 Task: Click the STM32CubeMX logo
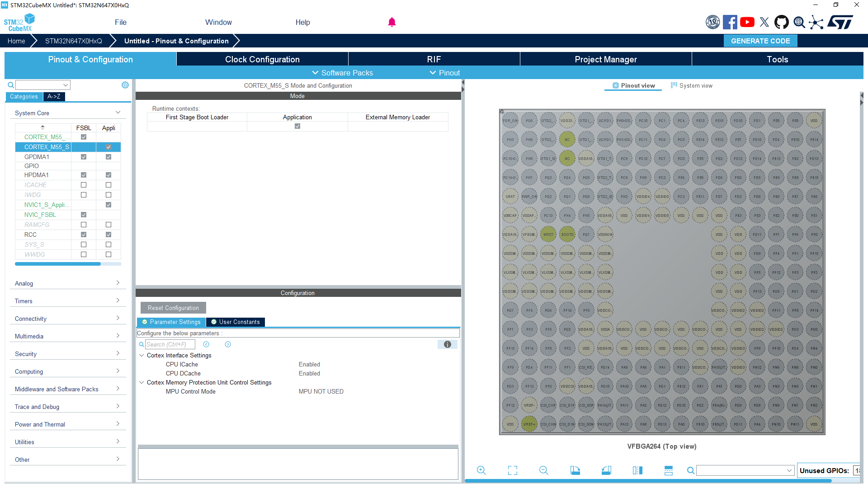pyautogui.click(x=19, y=22)
